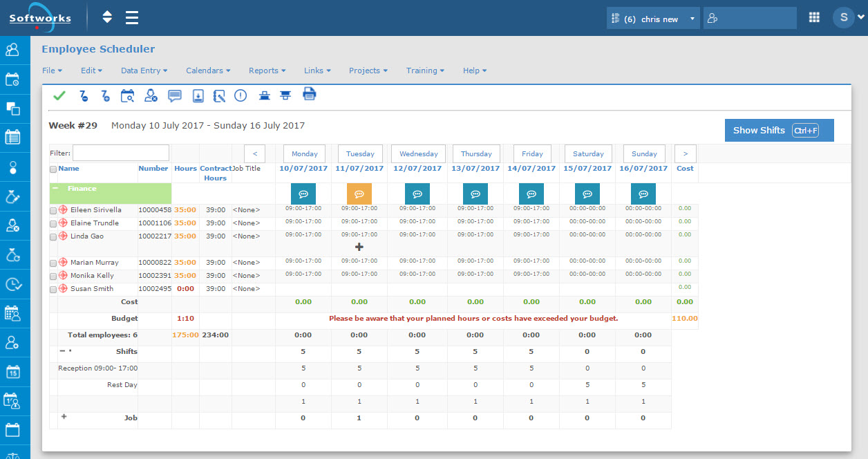
Task: Go to next week with > button
Action: (685, 153)
